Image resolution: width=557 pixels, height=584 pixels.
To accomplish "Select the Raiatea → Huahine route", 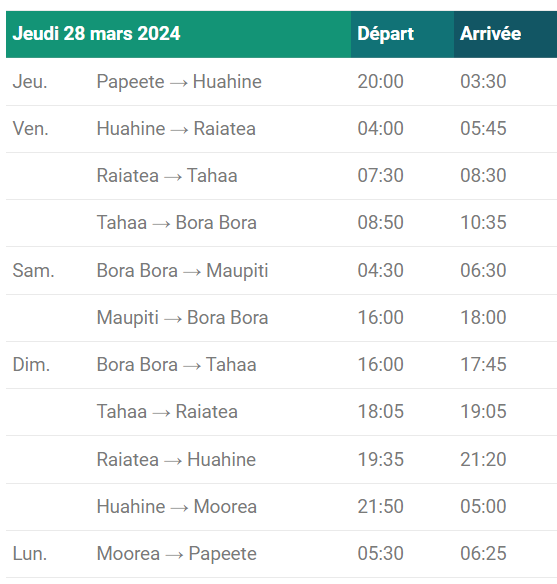I will [x=176, y=459].
